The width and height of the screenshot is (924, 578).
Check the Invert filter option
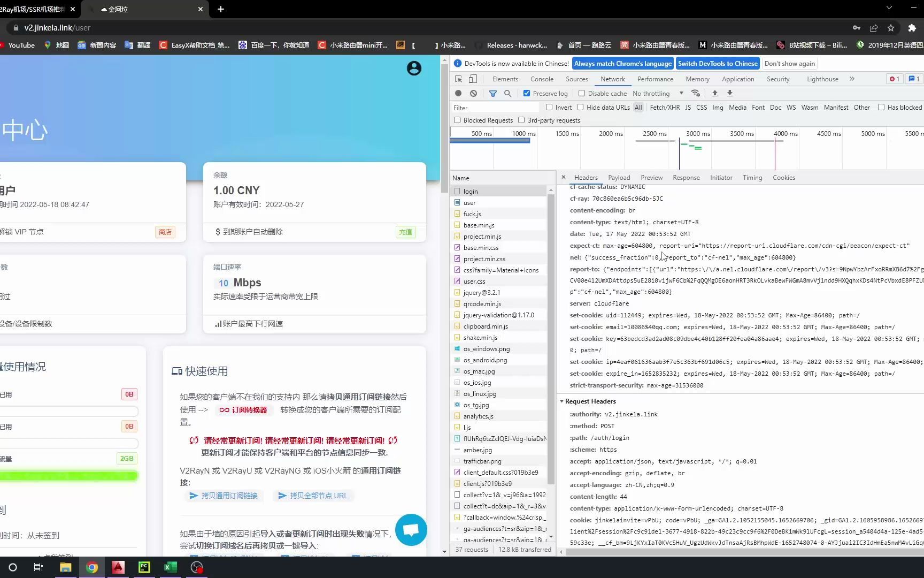click(x=549, y=107)
